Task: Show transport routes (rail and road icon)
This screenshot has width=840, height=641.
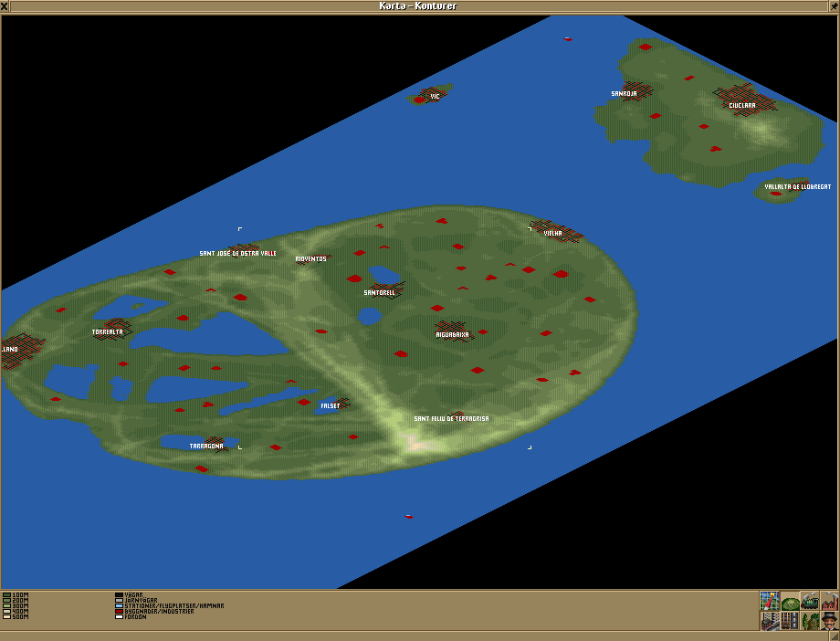Action: [x=790, y=621]
